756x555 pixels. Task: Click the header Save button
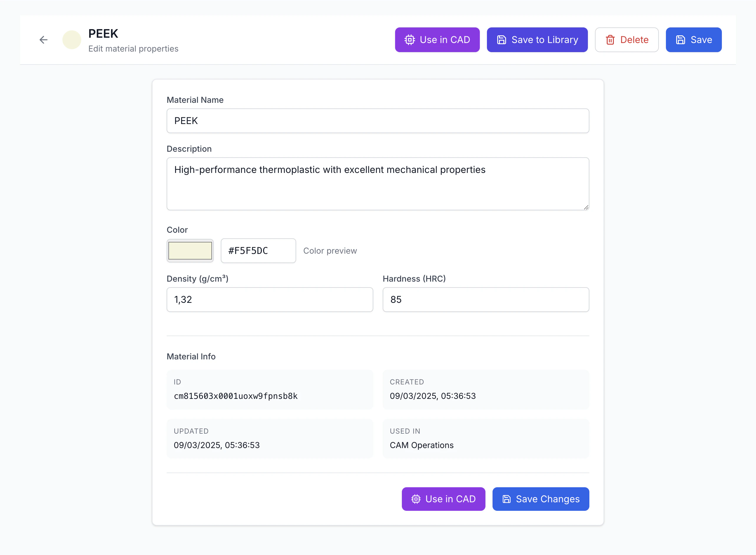694,40
